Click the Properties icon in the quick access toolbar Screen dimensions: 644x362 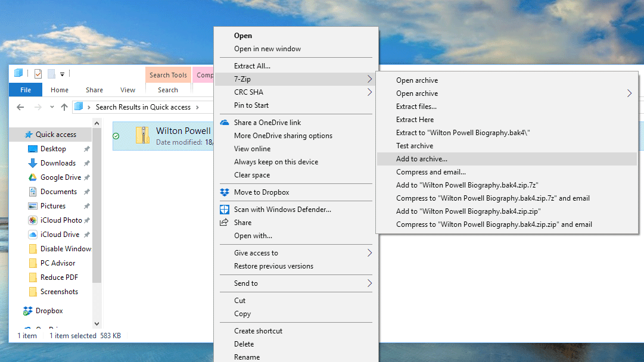(37, 73)
